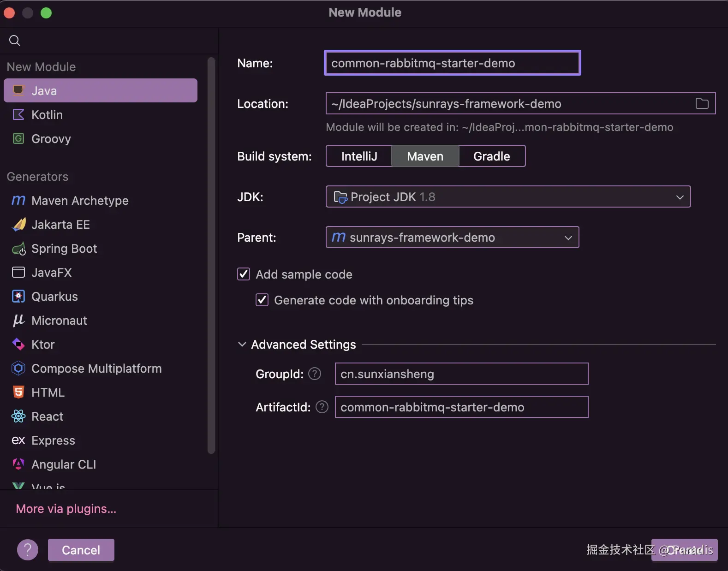The width and height of the screenshot is (728, 571).
Task: Toggle Generate code with onboarding tips
Action: (x=262, y=300)
